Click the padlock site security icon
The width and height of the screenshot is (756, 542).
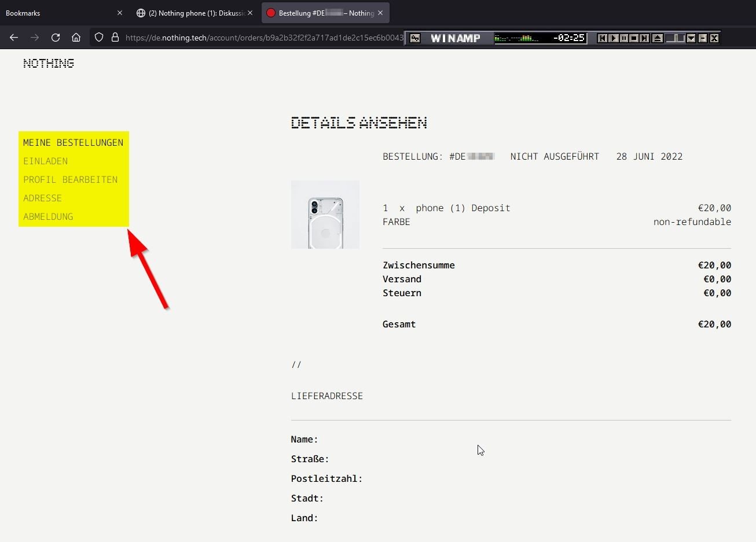115,38
